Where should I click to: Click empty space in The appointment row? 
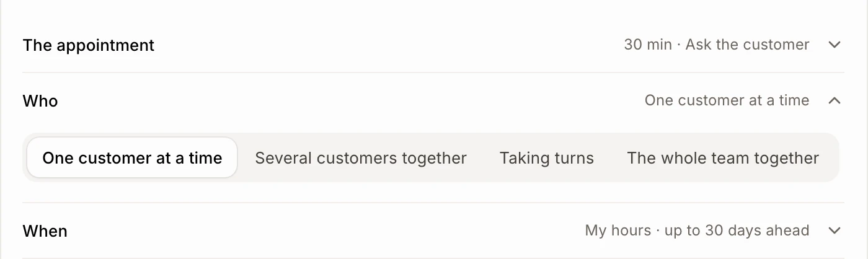coord(384,45)
